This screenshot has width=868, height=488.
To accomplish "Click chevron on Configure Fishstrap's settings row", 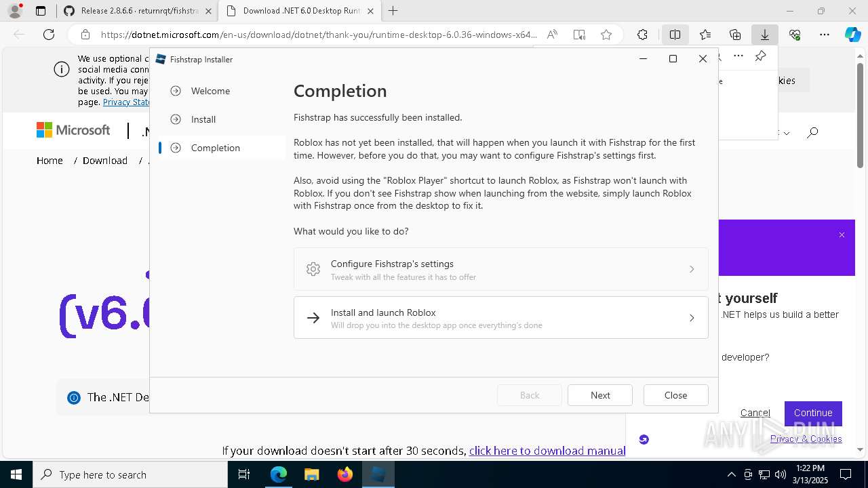I will click(692, 269).
